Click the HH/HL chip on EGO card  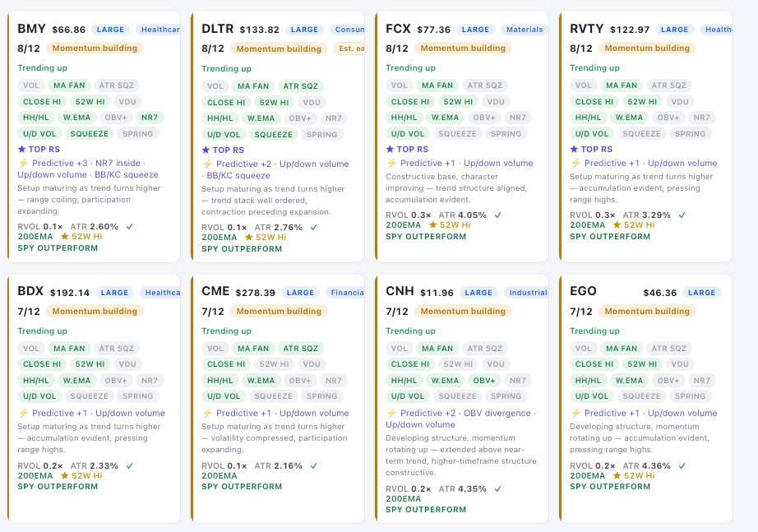click(589, 381)
